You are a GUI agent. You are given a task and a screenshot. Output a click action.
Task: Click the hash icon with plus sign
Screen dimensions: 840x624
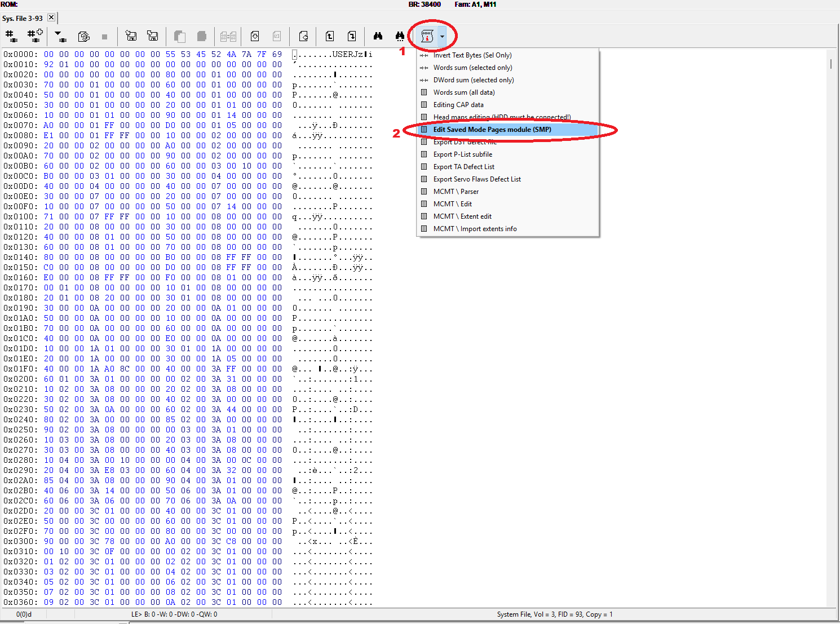coord(35,36)
